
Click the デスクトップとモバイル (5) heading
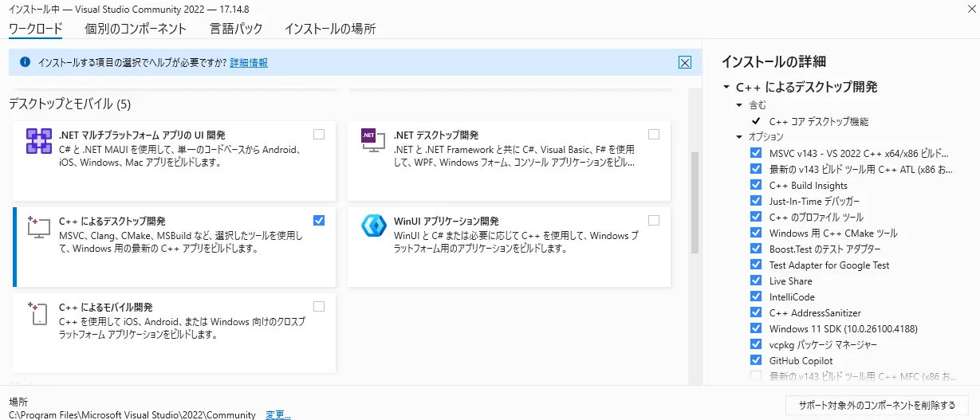[69, 104]
